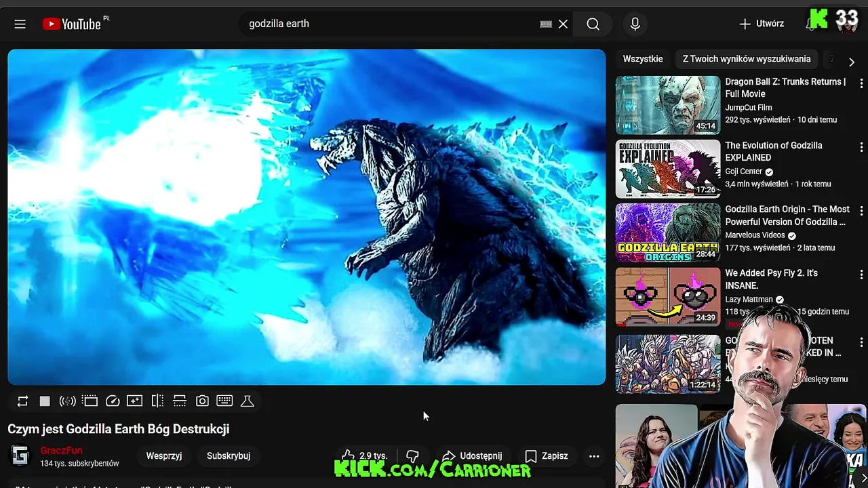Click the Wesprzyj button
Viewport: 868px width, 488px height.
coord(164,456)
